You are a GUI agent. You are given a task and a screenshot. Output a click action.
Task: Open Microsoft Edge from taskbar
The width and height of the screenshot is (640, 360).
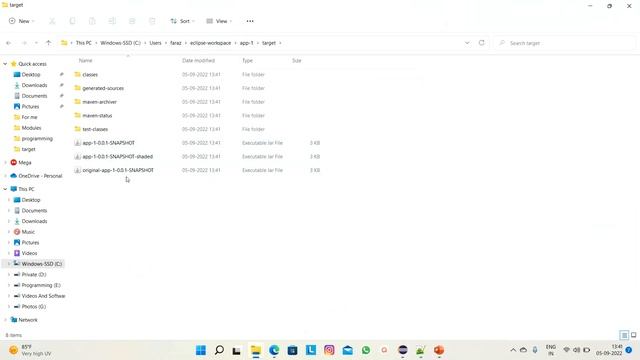pos(274,350)
